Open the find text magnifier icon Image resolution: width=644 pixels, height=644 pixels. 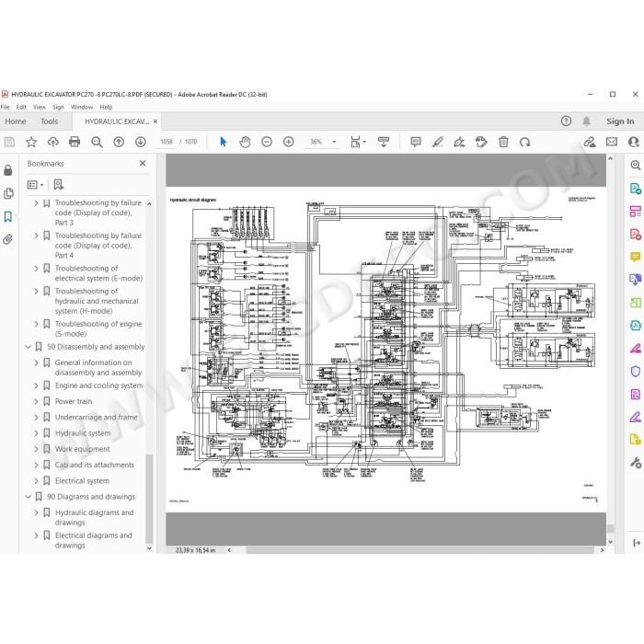97,142
